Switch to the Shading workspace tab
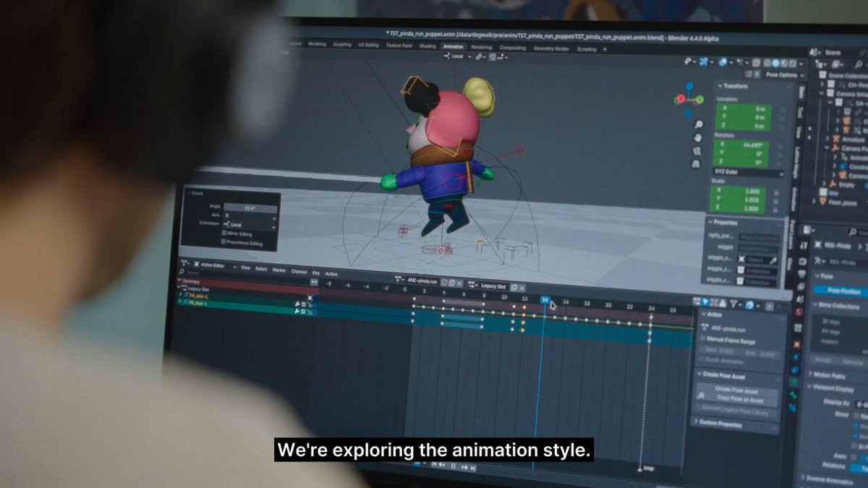Viewport: 868px width, 488px height. pyautogui.click(x=427, y=46)
